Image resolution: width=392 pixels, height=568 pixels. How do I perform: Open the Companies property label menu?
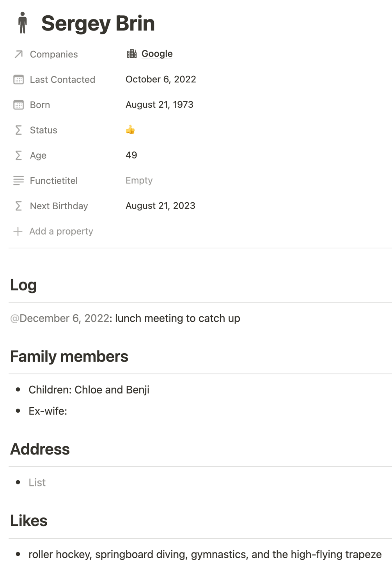54,54
